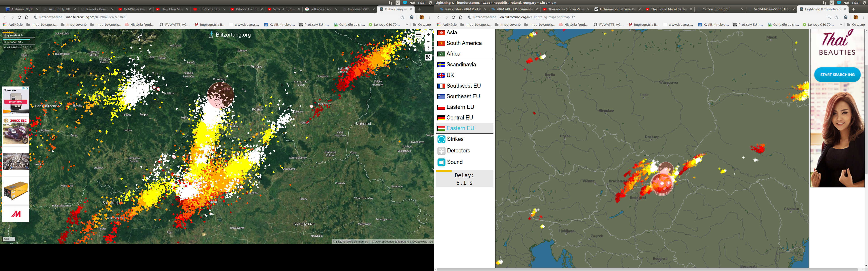Reload the left browser page
Image resolution: width=868 pixels, height=271 pixels.
[19, 17]
